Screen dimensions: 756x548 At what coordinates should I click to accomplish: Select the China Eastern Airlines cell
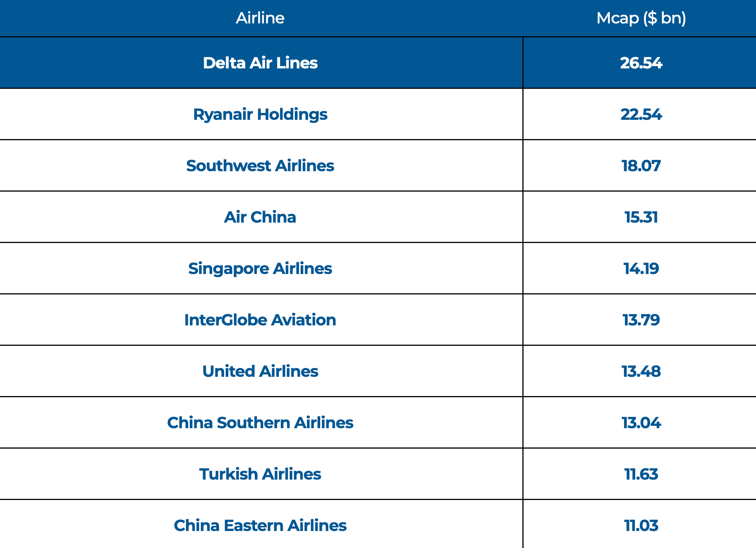pos(260,525)
